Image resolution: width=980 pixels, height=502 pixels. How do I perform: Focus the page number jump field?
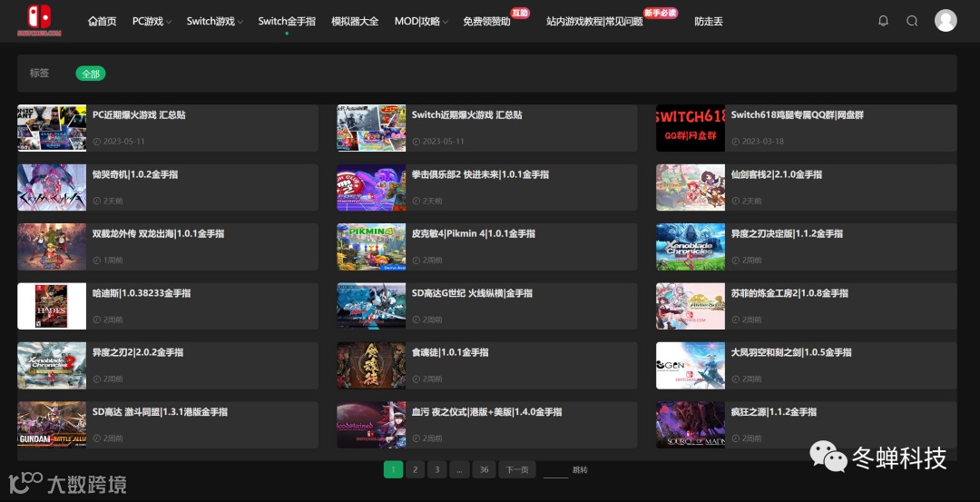pyautogui.click(x=555, y=470)
